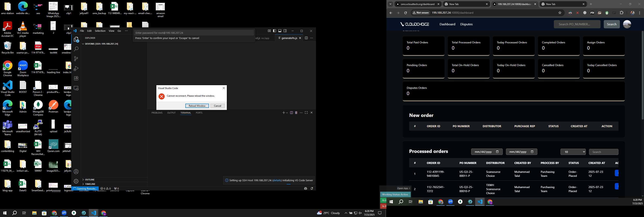Click the Processed orders Search box
The height and width of the screenshot is (217, 644).
pyautogui.click(x=604, y=152)
